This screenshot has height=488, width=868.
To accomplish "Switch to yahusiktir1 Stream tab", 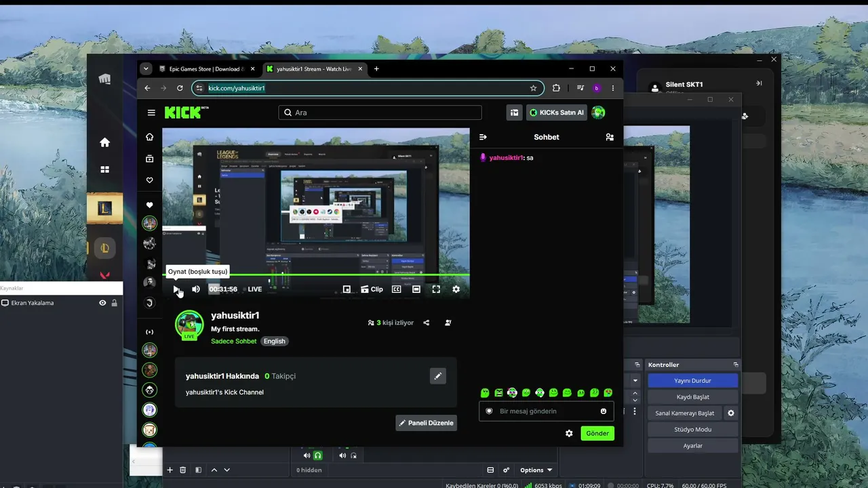I will [x=315, y=68].
